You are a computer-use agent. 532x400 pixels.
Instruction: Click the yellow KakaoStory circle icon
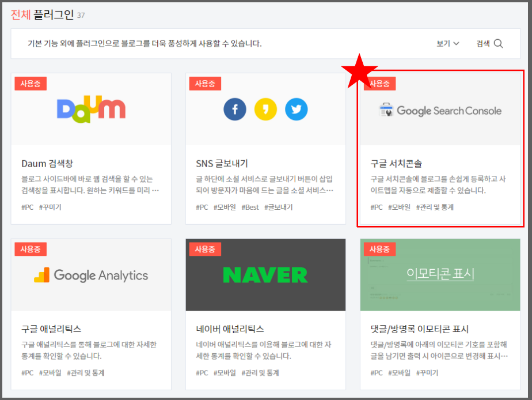click(x=265, y=110)
